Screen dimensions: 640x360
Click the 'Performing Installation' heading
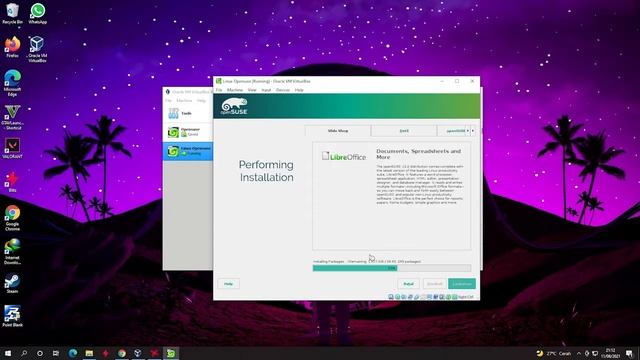266,171
